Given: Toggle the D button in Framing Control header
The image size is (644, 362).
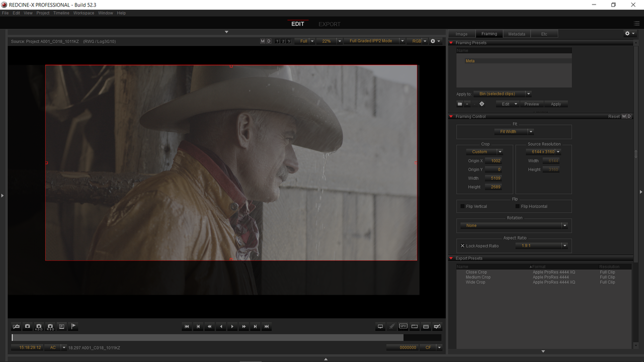Looking at the screenshot, I should [x=629, y=117].
